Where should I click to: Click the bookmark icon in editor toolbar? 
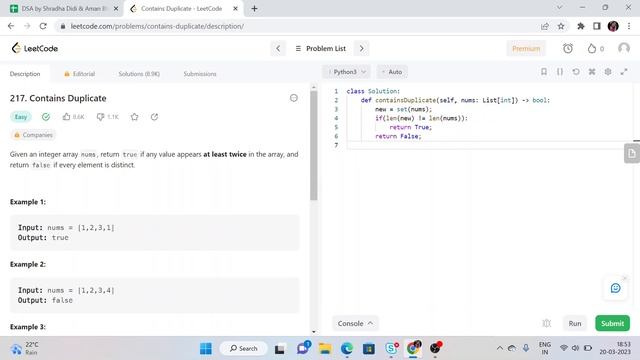click(x=544, y=72)
